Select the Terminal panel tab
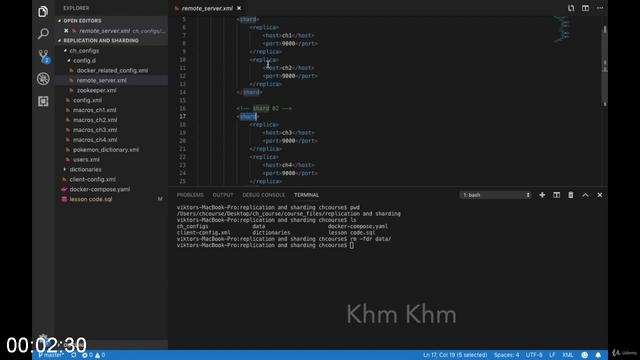The height and width of the screenshot is (360, 640). coord(307,195)
